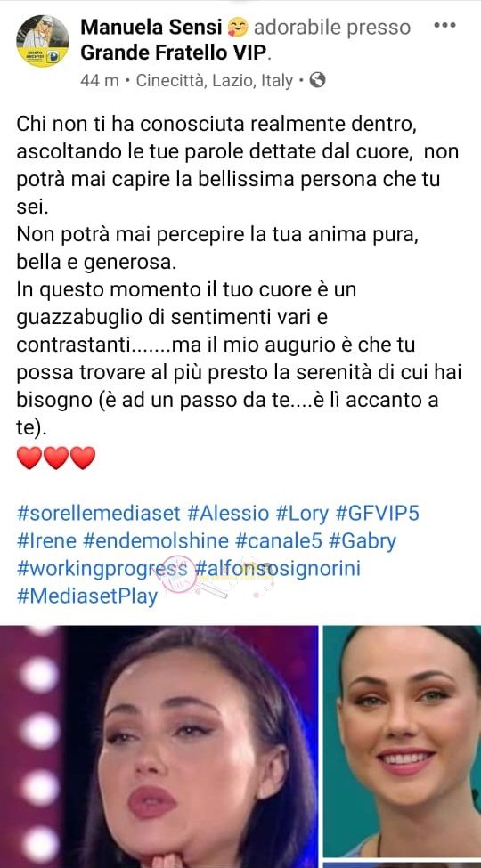Click the globe public privacy icon
The height and width of the screenshot is (868, 481).
click(317, 81)
